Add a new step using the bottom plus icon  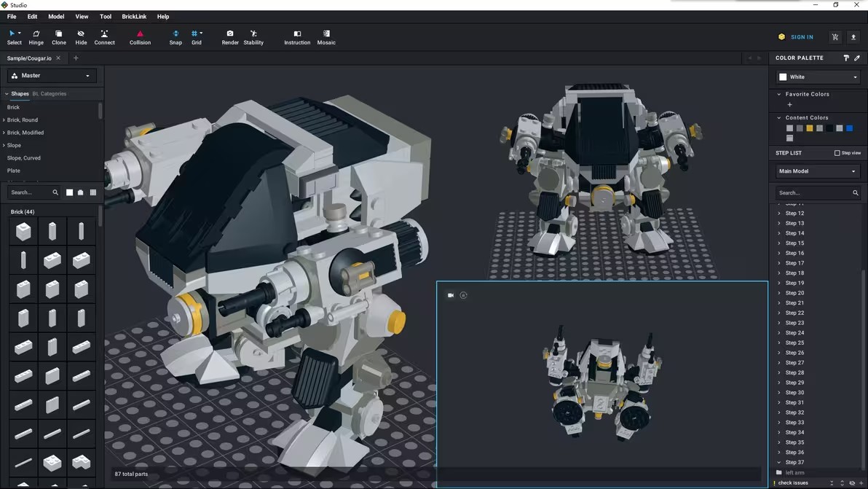point(861,483)
